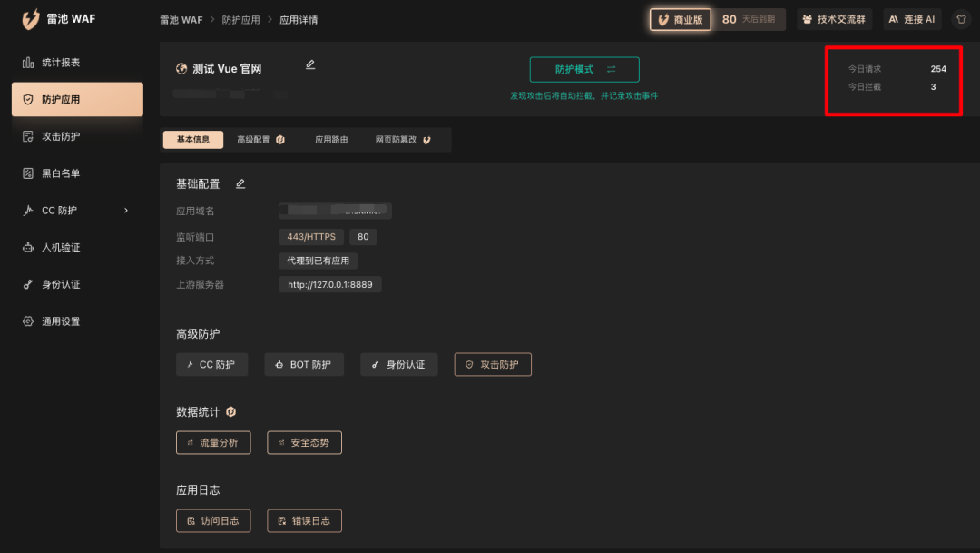Click the pro badge on 高级配置 tab

click(280, 140)
